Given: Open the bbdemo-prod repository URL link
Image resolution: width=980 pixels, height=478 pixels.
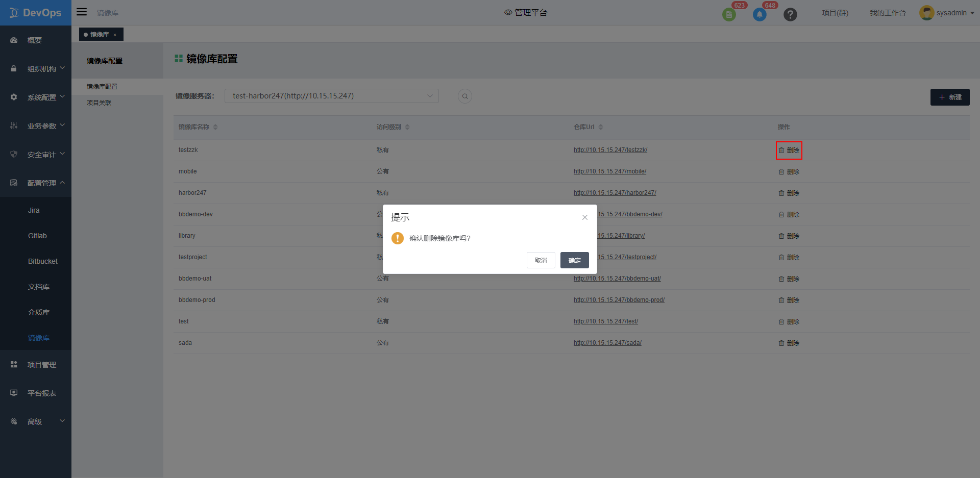Looking at the screenshot, I should (x=619, y=300).
